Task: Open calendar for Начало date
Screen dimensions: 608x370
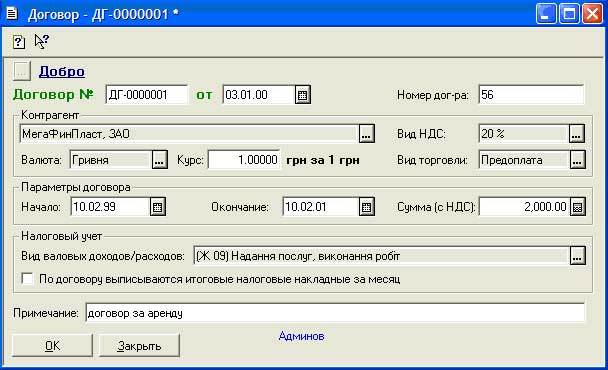Action: pyautogui.click(x=157, y=207)
